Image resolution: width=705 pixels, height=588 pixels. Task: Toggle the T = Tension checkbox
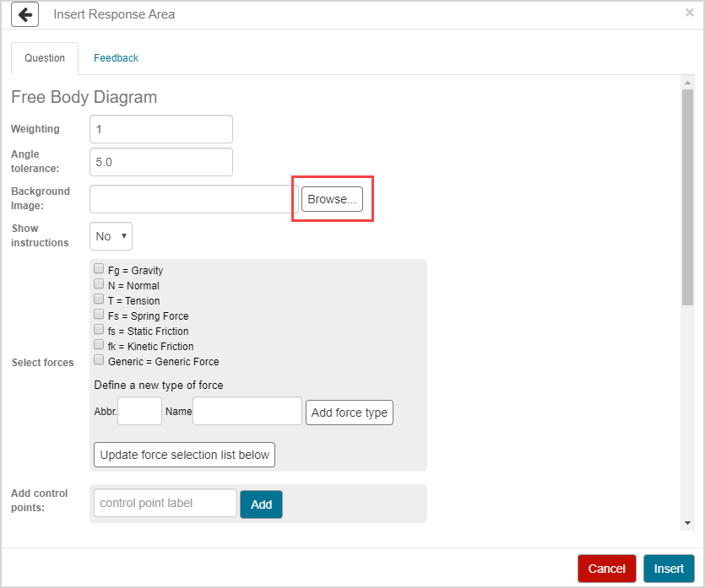pyautogui.click(x=99, y=299)
